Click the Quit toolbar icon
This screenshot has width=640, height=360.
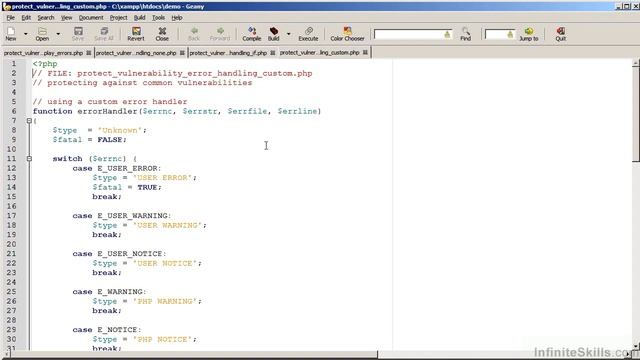click(x=560, y=33)
